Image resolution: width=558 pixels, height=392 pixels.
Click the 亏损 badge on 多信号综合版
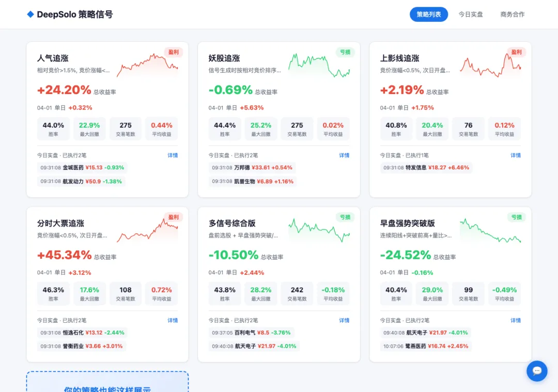(345, 217)
